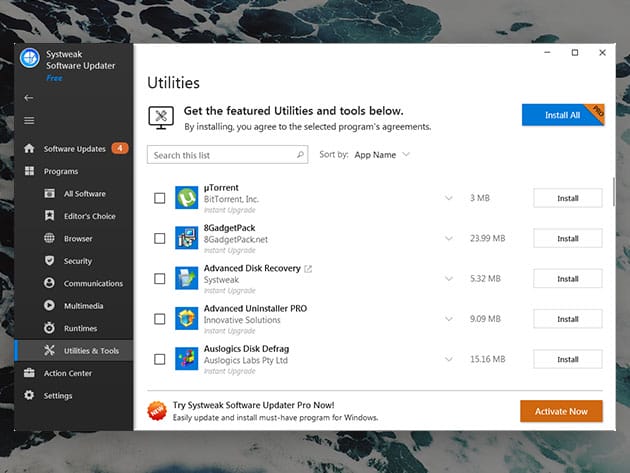
Task: Click the Security shield icon
Action: pos(49,260)
